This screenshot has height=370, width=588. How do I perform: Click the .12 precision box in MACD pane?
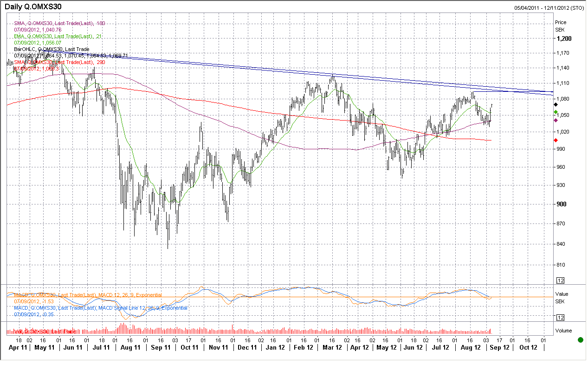(560, 318)
